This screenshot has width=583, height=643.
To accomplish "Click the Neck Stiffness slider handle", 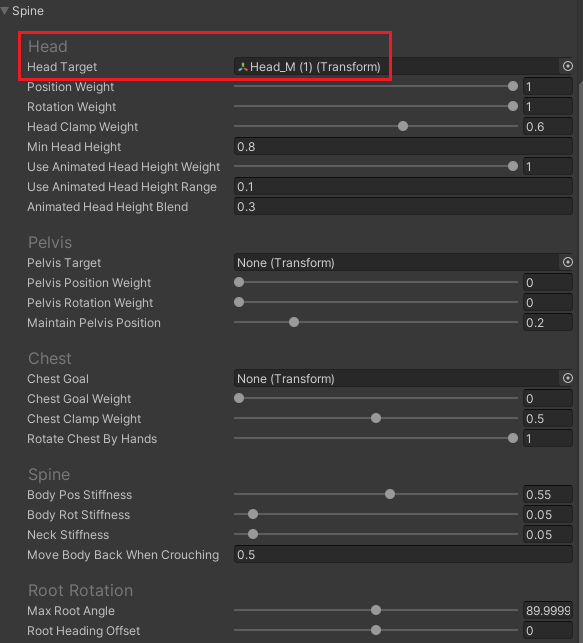I will tap(253, 534).
